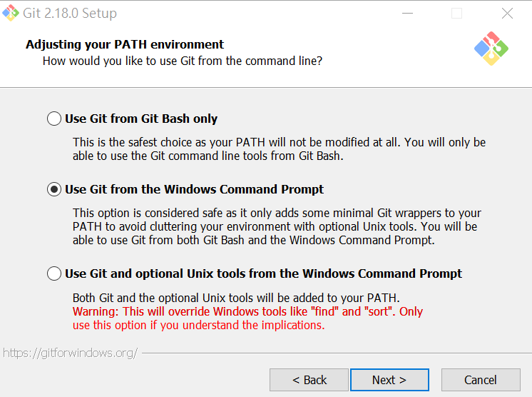
Task: Open the gitforwindows.org link
Action: coord(70,353)
